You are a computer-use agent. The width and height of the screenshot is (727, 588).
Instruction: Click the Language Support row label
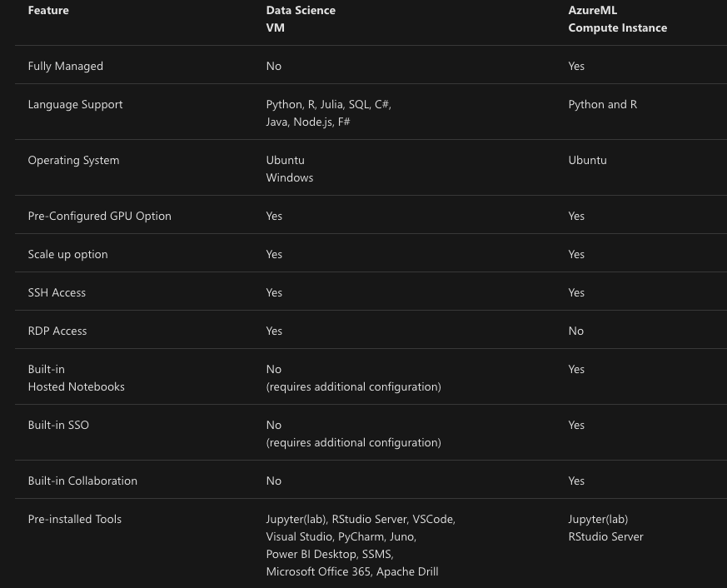75,104
